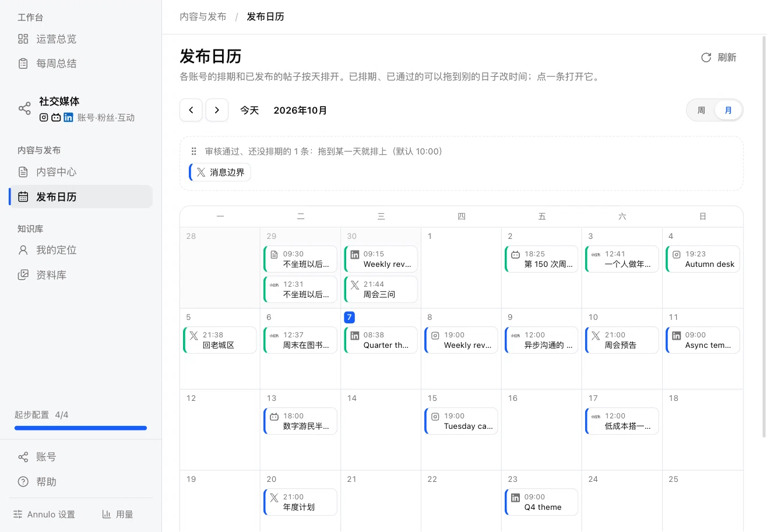Click the Annulo 设置 sliders icon
Screen dimensions: 767x532
(x=18, y=515)
